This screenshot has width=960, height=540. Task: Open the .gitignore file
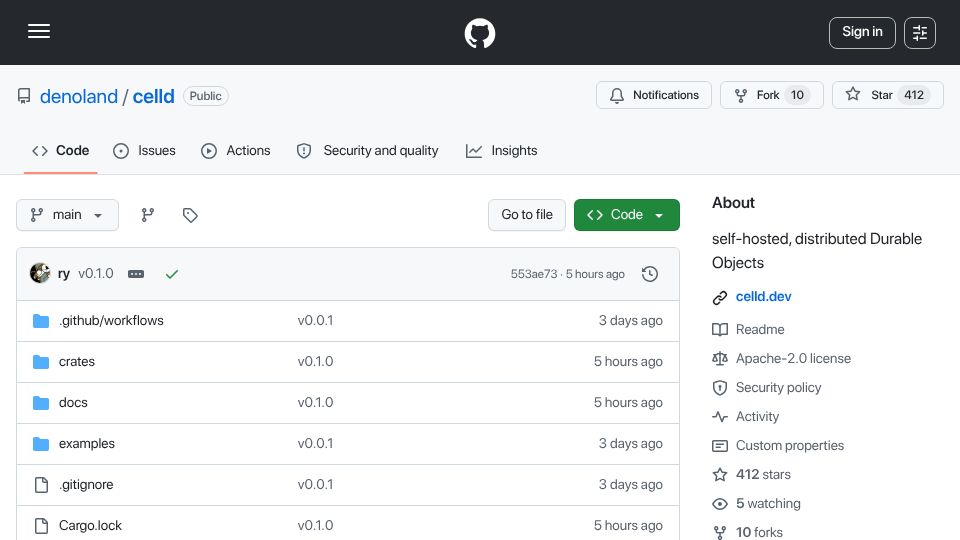pyautogui.click(x=86, y=485)
